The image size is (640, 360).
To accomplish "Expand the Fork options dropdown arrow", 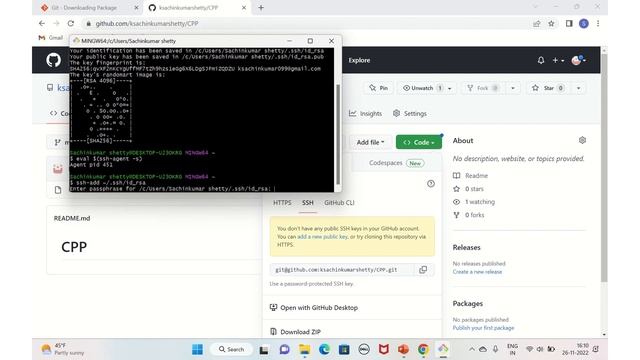I will 513,88.
